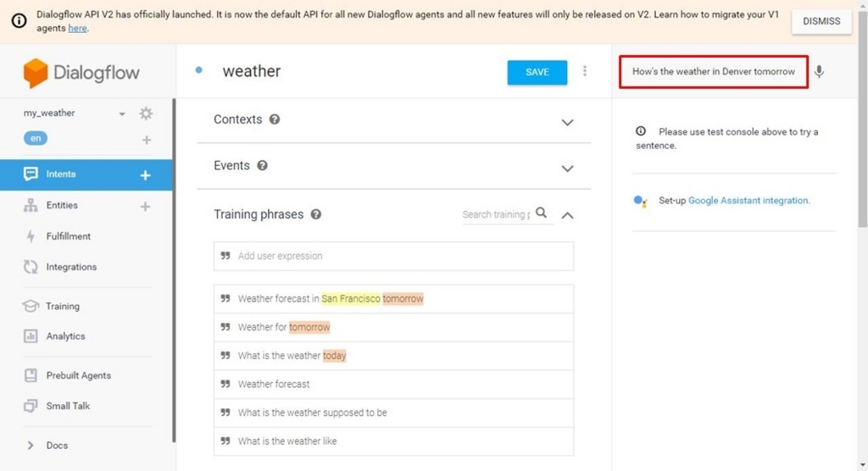Open the my_weather agent dropdown
Viewport: 868px width, 471px height.
tap(122, 114)
